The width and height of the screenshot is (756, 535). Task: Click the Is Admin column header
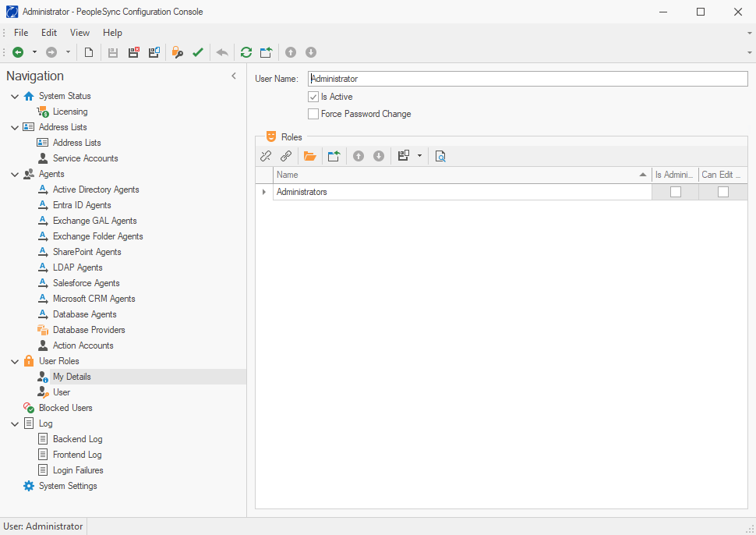(x=675, y=175)
